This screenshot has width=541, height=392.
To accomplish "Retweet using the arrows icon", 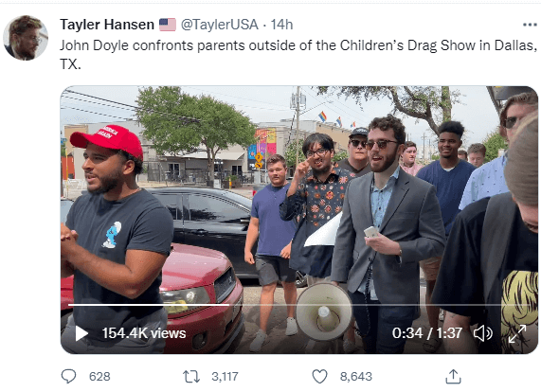I will 191,377.
